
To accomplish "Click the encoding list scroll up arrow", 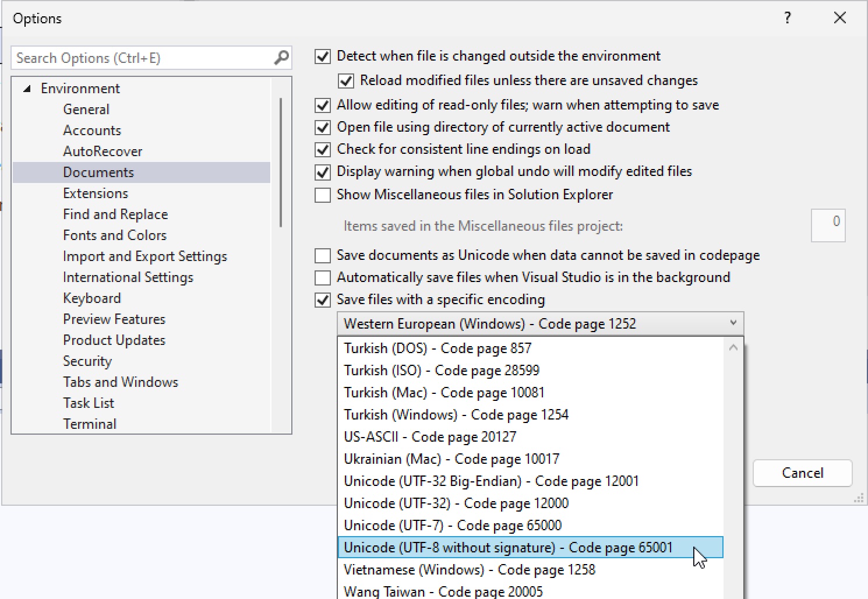I will pos(733,347).
